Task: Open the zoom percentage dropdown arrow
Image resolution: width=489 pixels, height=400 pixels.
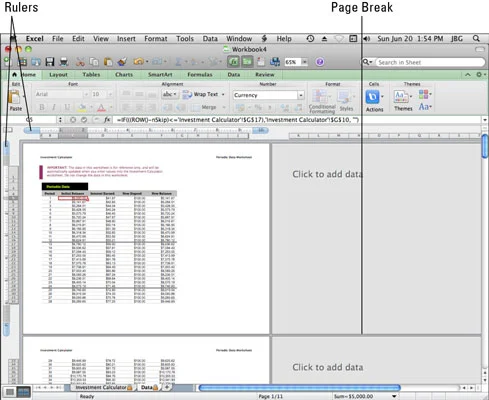Action: point(304,62)
